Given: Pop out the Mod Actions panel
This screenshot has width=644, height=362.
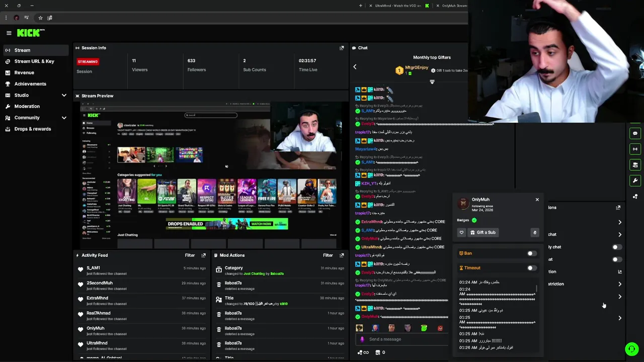Looking at the screenshot, I should tap(342, 255).
